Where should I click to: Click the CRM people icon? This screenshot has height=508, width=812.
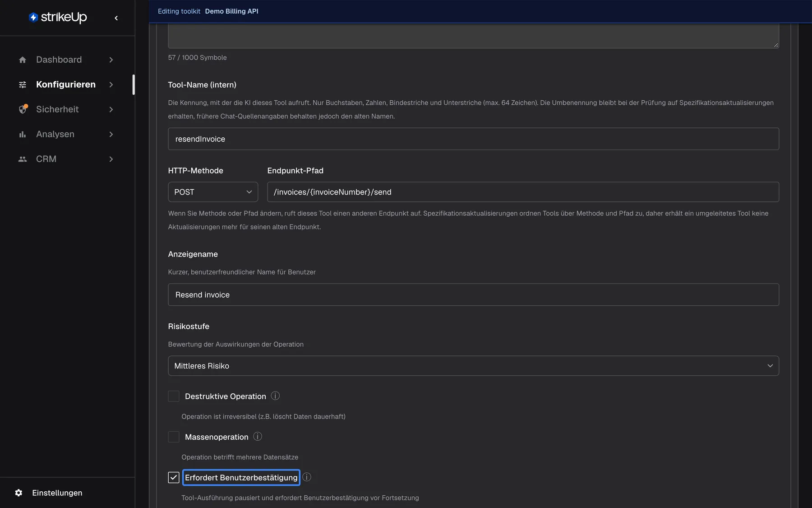[23, 159]
